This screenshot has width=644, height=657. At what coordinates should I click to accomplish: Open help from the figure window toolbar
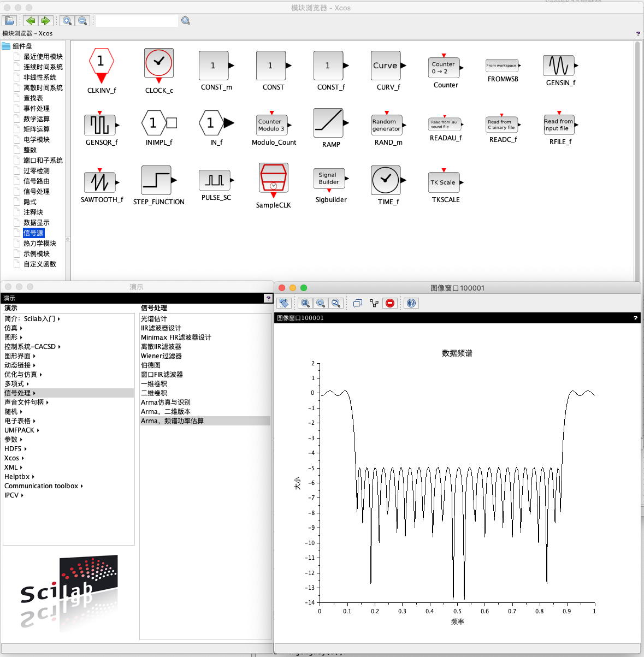[411, 303]
